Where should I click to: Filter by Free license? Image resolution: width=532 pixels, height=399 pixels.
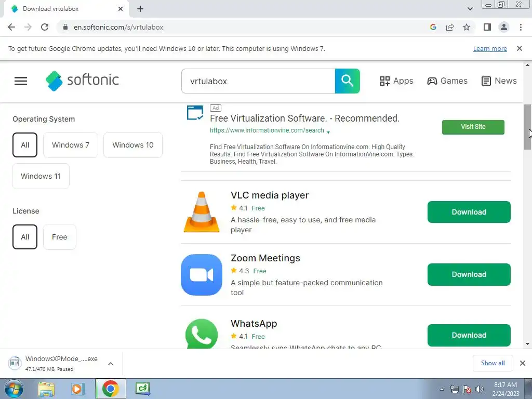(59, 237)
